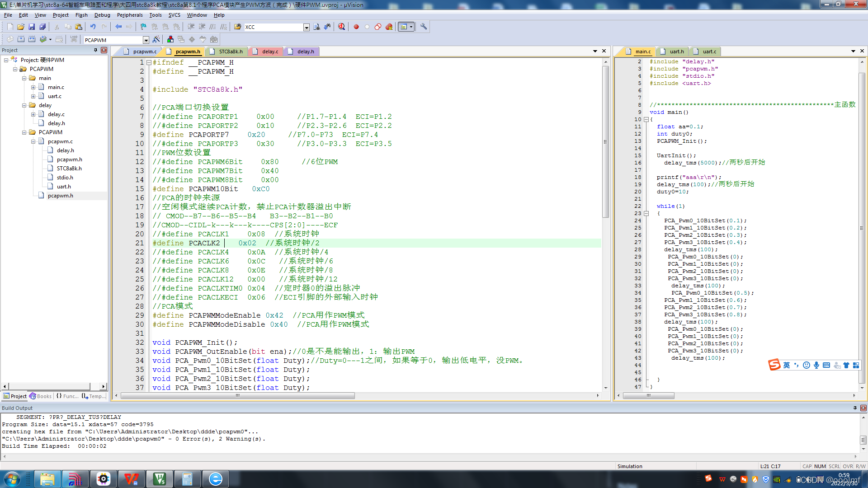The image size is (868, 488).
Task: Fold the main function at line 10
Action: coord(646,120)
